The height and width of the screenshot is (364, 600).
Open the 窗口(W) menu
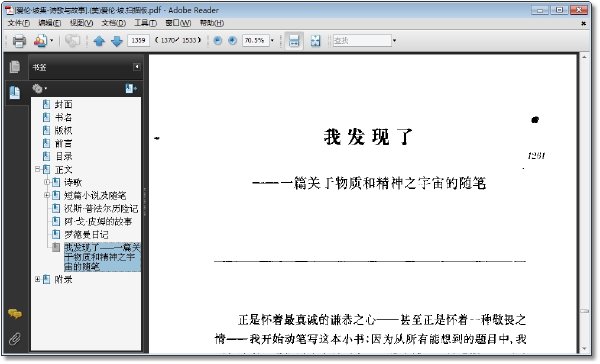tap(178, 23)
